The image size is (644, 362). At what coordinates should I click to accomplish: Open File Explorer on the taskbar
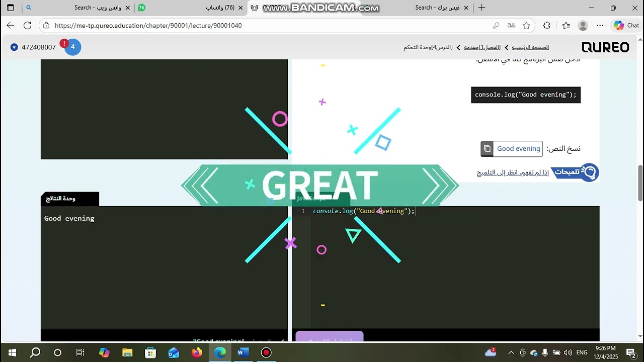[127, 352]
